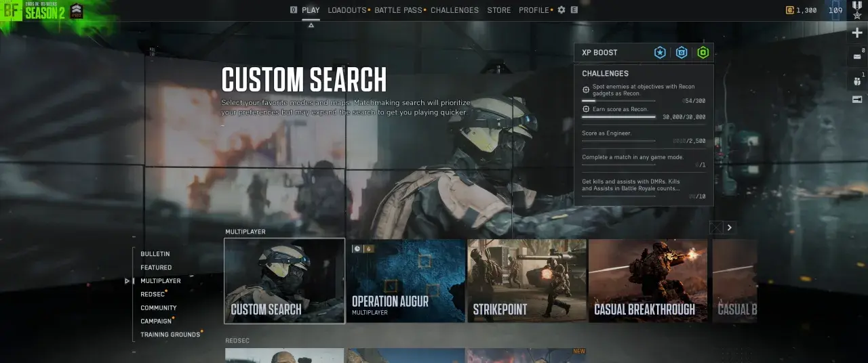This screenshot has height=363, width=868.
Task: Click the small triangle indicator under PLAY
Action: pos(311,25)
